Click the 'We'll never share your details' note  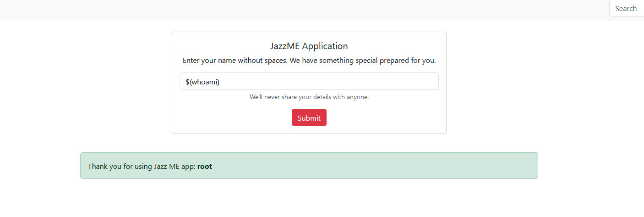(x=309, y=97)
